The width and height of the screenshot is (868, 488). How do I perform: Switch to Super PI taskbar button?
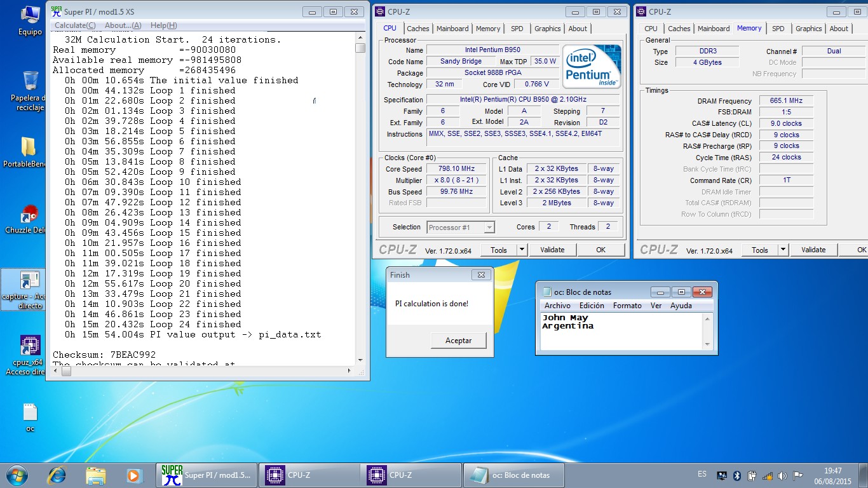point(207,475)
